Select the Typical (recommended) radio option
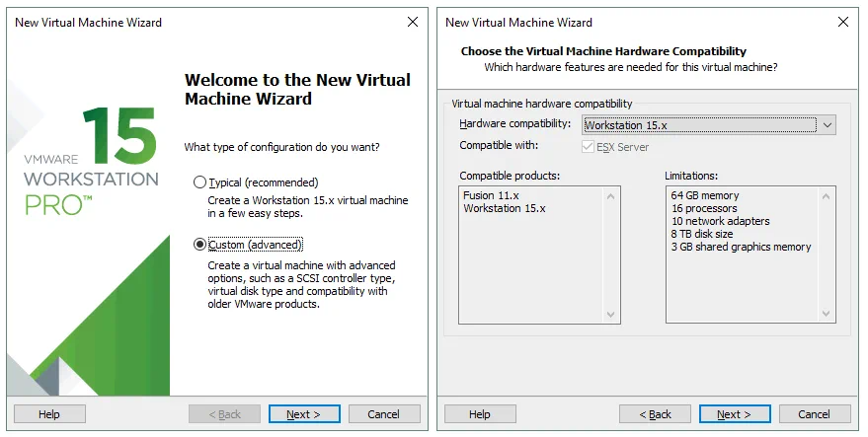Screen dimensions: 868x437 click(x=200, y=182)
